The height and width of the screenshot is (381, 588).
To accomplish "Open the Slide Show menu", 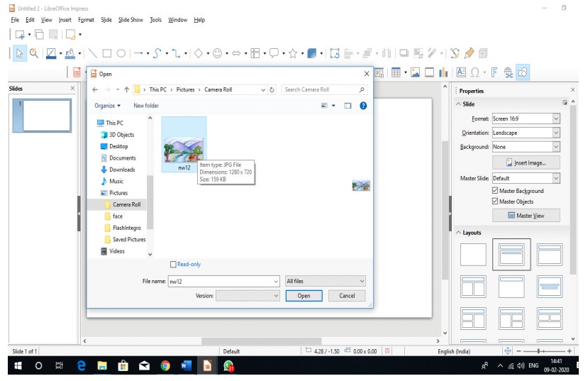I will 131,20.
